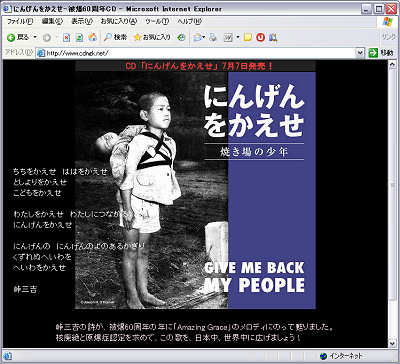Click the Forward arrow button
400x364 pixels.
tap(47, 38)
